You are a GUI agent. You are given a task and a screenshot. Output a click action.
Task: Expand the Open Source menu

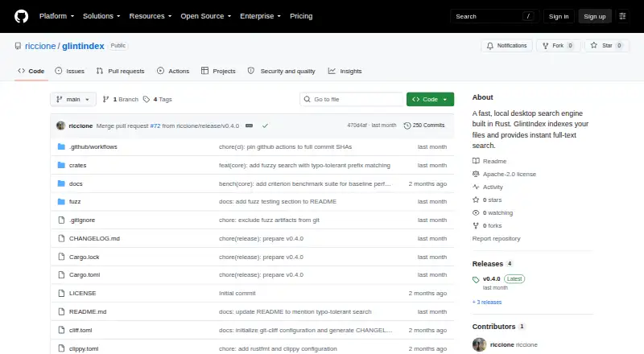point(206,16)
